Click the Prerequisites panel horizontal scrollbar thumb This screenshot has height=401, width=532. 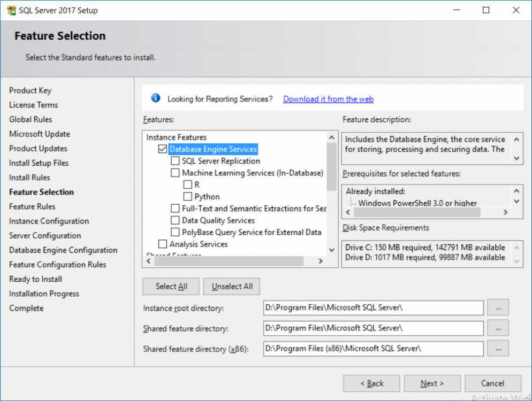[417, 212]
